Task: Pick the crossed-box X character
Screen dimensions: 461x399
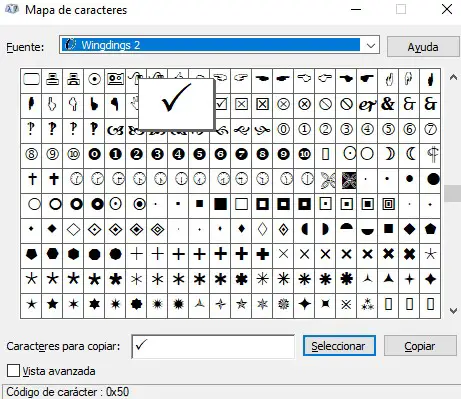Action: click(x=241, y=104)
